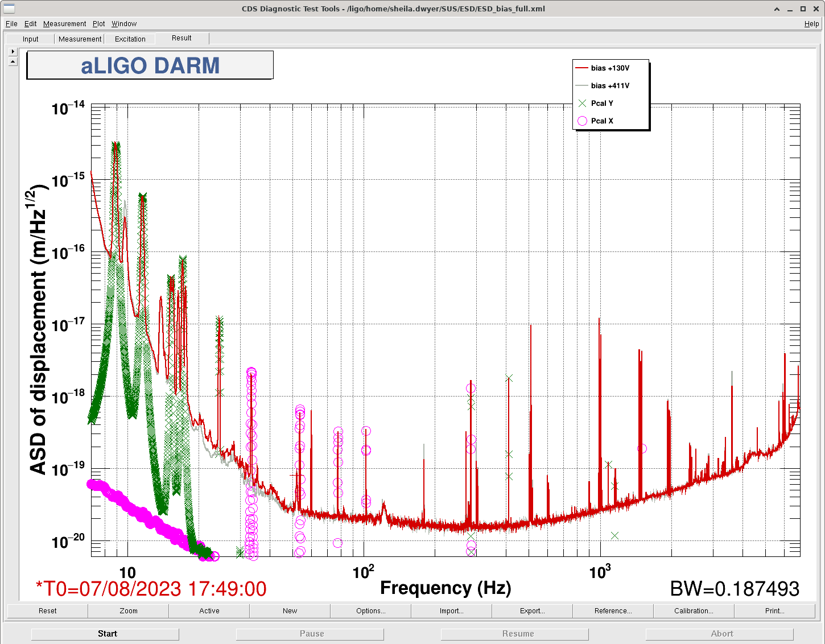825x644 pixels.
Task: Click the Options... button
Action: 370,611
